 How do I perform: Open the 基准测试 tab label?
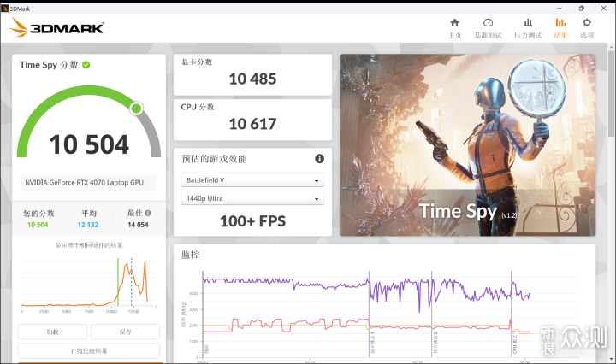coord(488,35)
